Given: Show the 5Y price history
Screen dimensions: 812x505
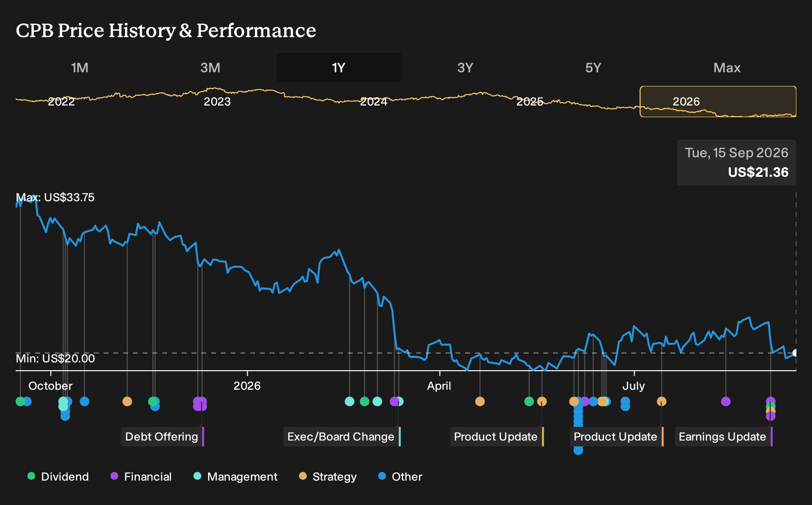Looking at the screenshot, I should click(593, 67).
